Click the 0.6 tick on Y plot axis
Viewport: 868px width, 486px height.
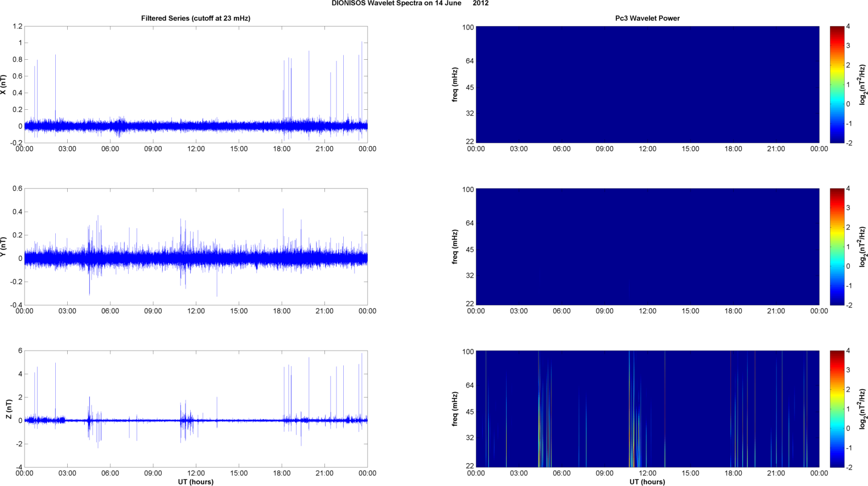click(x=17, y=188)
